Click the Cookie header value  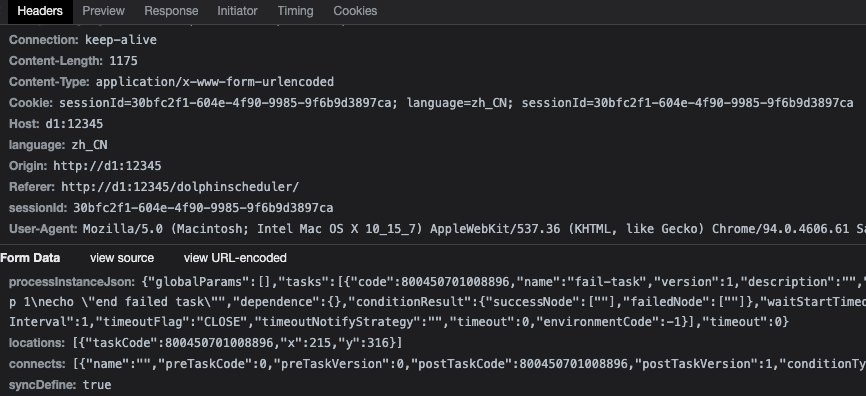pos(456,103)
